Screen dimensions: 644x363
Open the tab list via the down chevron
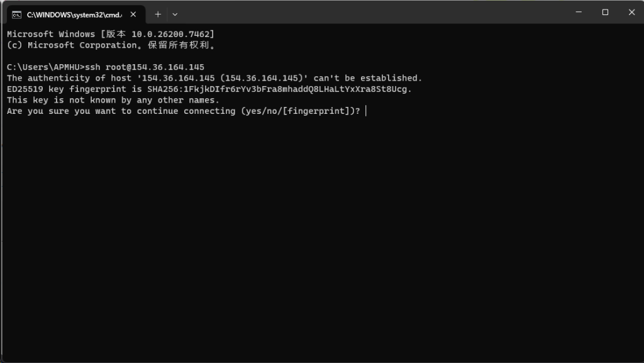[175, 14]
